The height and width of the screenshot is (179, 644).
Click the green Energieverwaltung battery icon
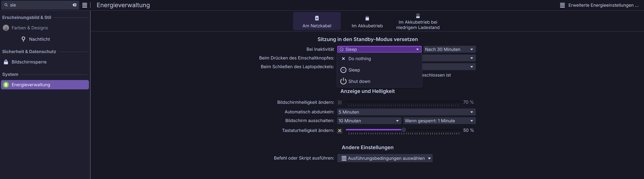(x=6, y=85)
